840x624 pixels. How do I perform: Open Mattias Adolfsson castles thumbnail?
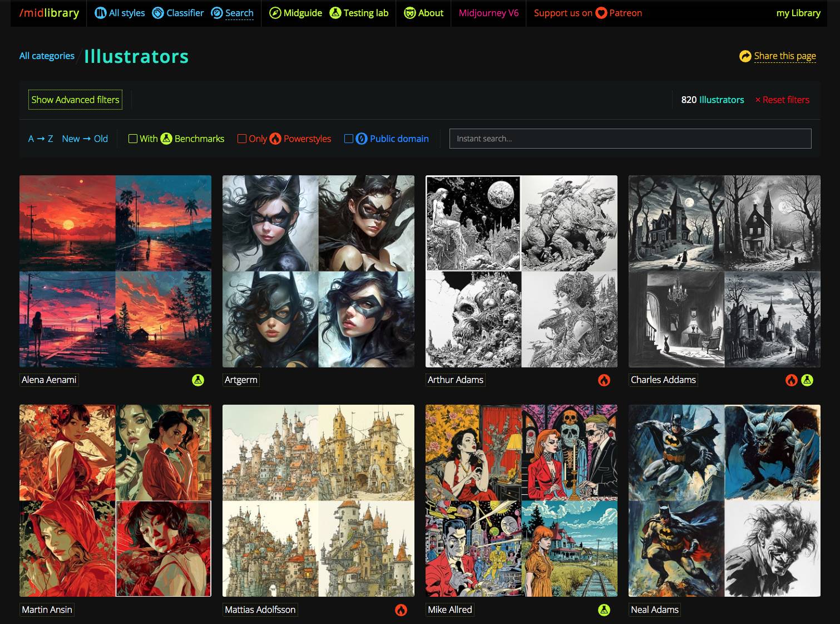click(318, 501)
